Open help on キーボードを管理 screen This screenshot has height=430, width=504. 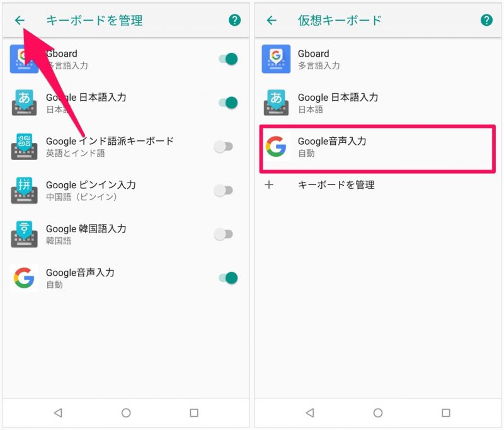[x=234, y=20]
